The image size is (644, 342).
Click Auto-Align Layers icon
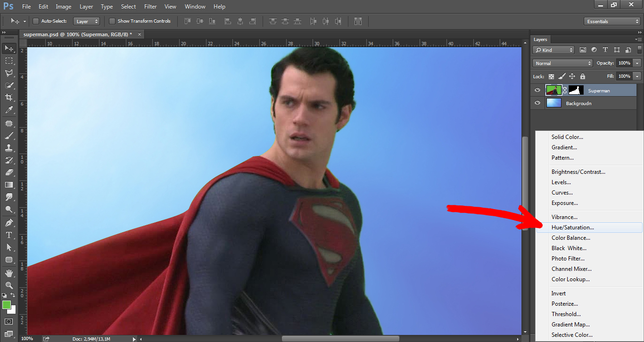point(358,21)
